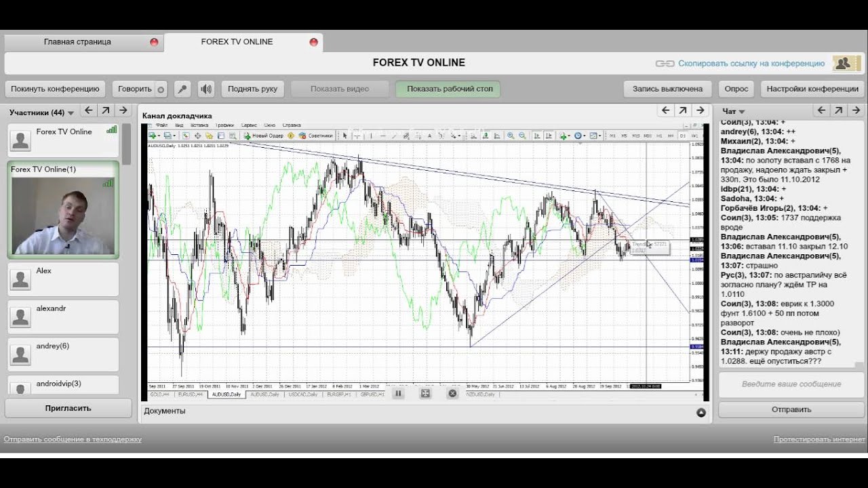The height and width of the screenshot is (488, 868).
Task: Switch chart to W1 timeframe
Action: [x=694, y=136]
